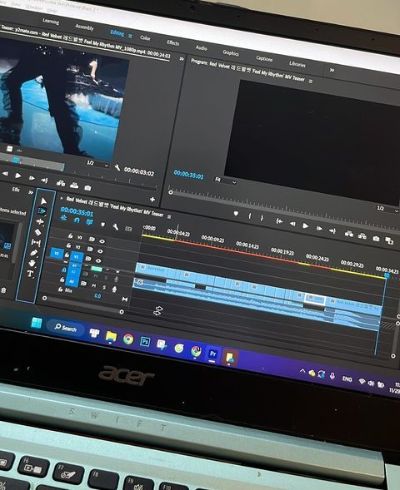Expand Source panel overflow chevrons
400x490 pixels.
click(182, 59)
